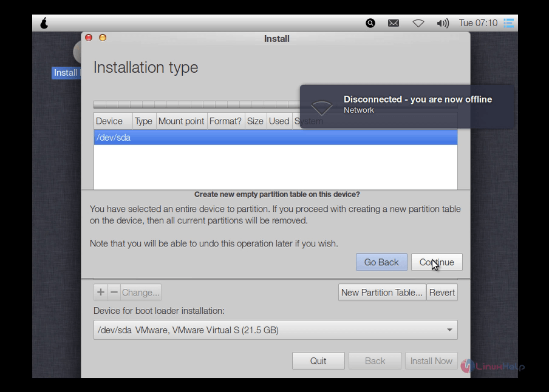Click the network wireless indicator icon
The height and width of the screenshot is (392, 549).
(x=418, y=22)
